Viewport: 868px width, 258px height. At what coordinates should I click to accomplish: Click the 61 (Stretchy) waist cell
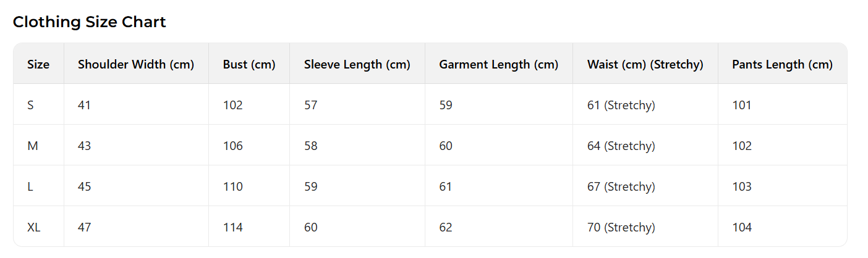[621, 105]
